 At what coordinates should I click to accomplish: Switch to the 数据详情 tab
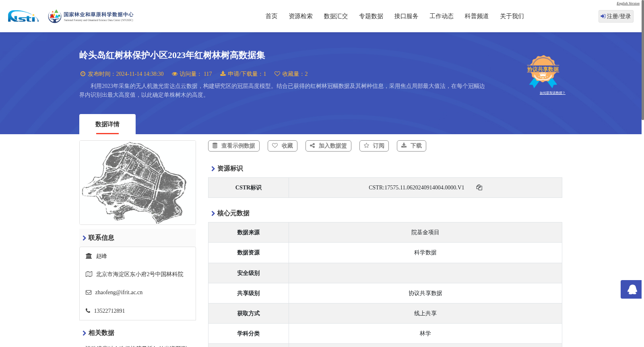tap(107, 124)
